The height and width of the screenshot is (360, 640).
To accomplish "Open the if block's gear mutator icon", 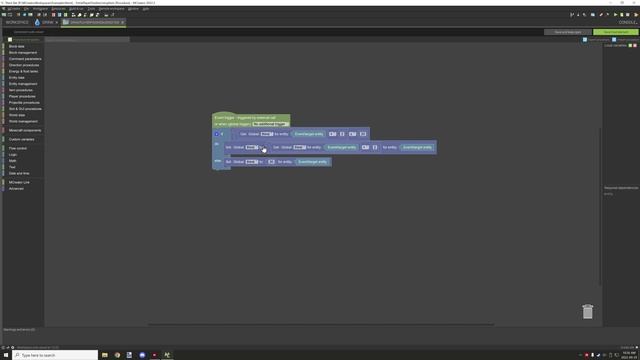I will pyautogui.click(x=217, y=134).
